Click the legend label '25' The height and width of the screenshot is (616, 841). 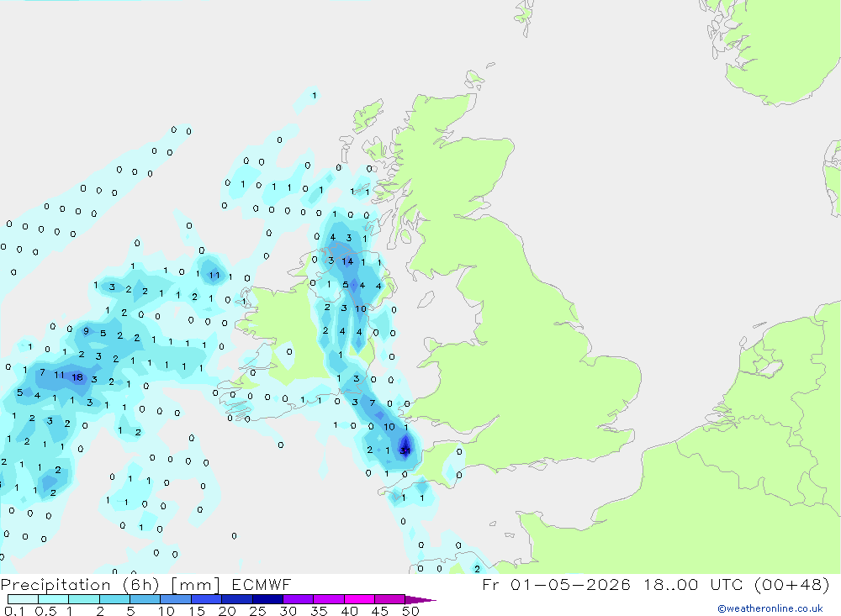257,611
